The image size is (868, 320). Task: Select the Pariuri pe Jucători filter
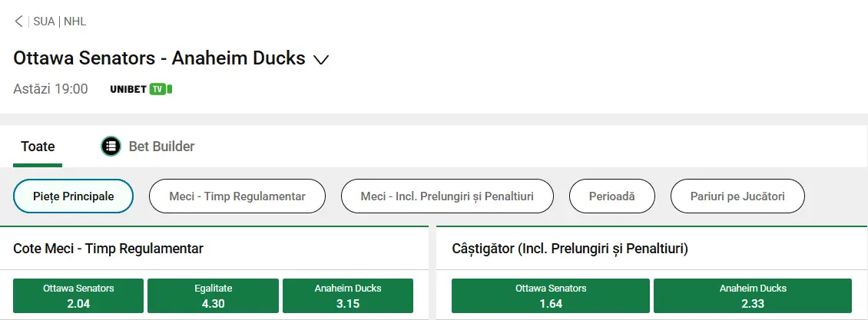(737, 196)
